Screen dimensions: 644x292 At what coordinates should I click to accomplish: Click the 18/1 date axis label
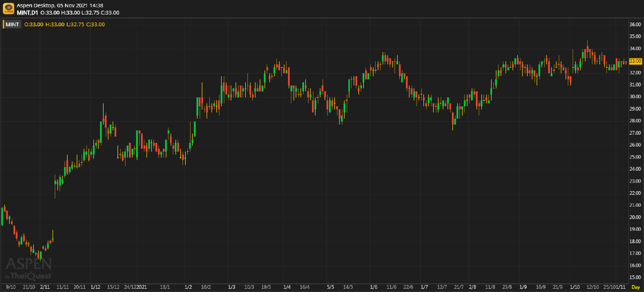click(165, 288)
